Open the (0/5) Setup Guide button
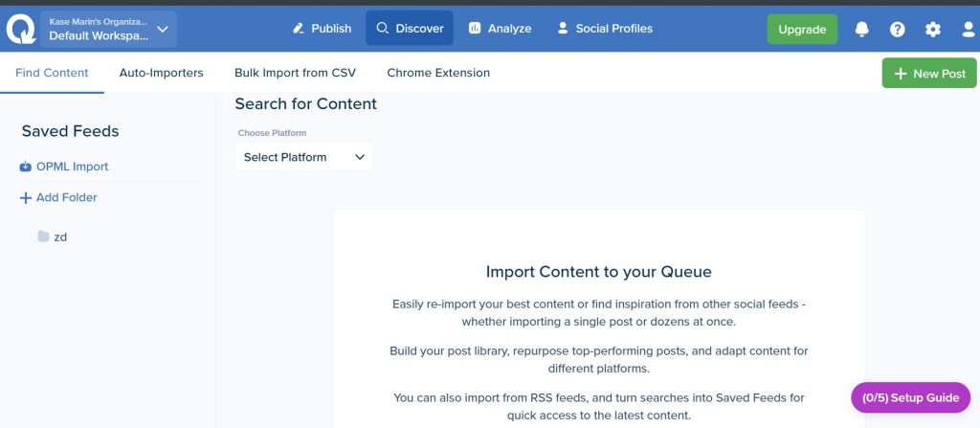This screenshot has width=980, height=428. pyautogui.click(x=911, y=397)
